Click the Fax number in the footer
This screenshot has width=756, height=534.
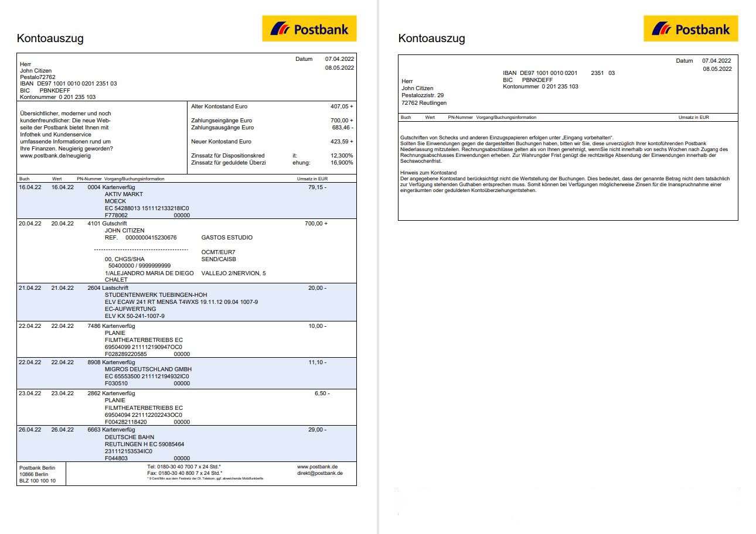(184, 473)
